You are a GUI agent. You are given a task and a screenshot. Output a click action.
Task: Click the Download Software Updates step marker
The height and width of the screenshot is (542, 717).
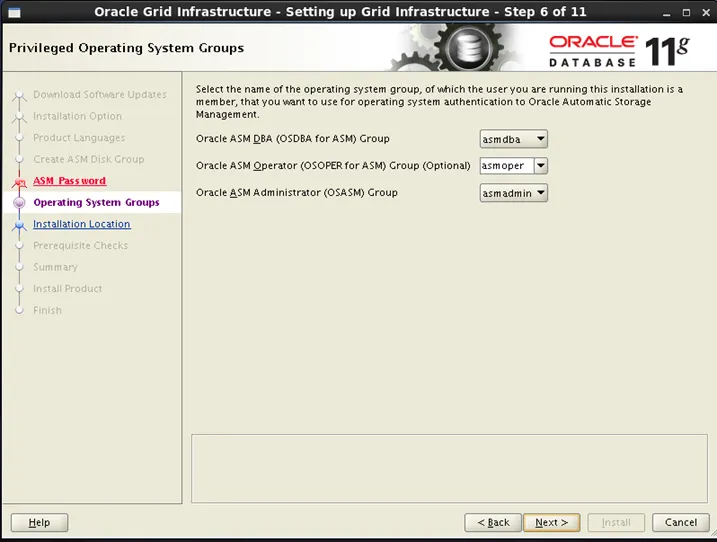coord(19,96)
